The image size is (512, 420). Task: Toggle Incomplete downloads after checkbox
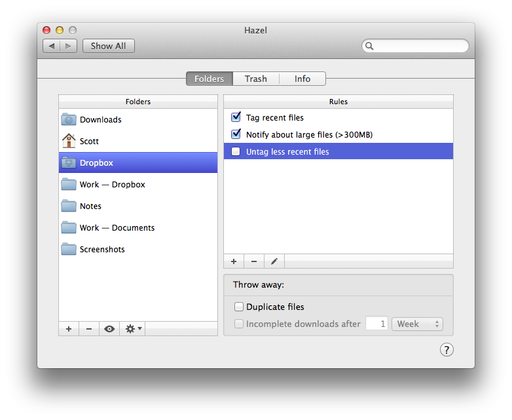(239, 324)
